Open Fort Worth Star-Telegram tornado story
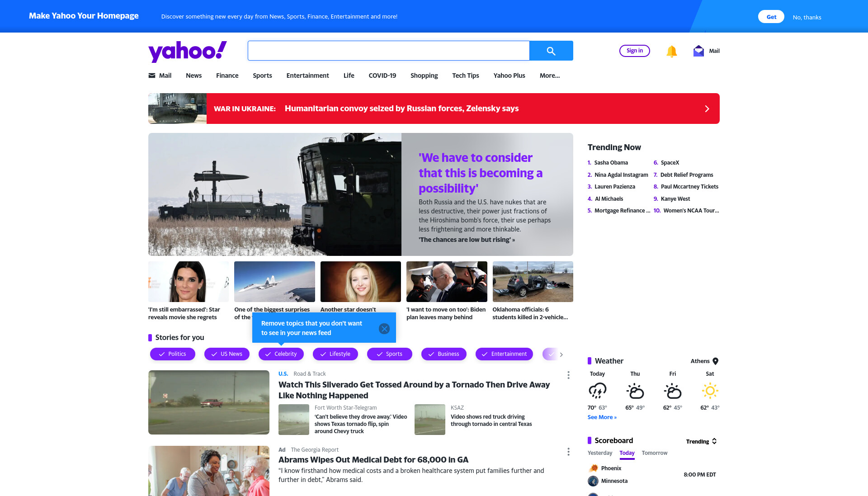The image size is (868, 496). point(361,424)
